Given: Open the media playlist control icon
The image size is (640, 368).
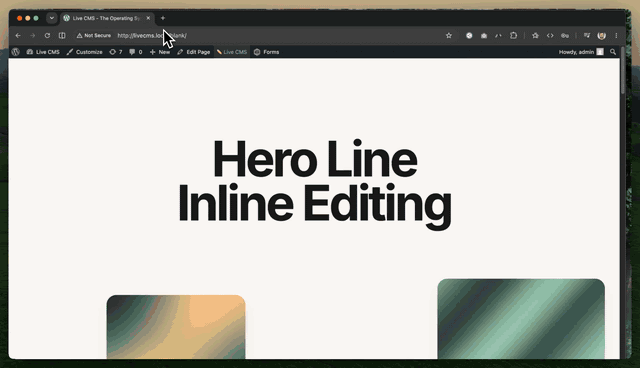Looking at the screenshot, I should pos(587,35).
